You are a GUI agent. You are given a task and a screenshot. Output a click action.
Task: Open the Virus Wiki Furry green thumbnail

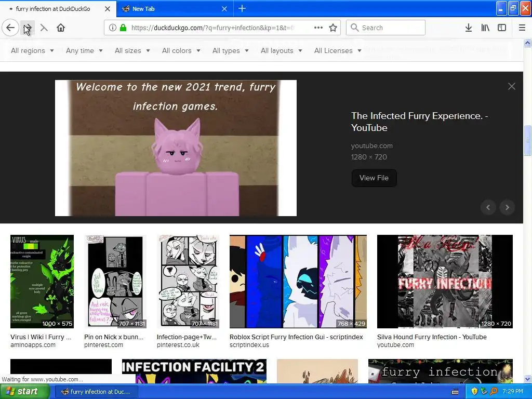pyautogui.click(x=42, y=281)
